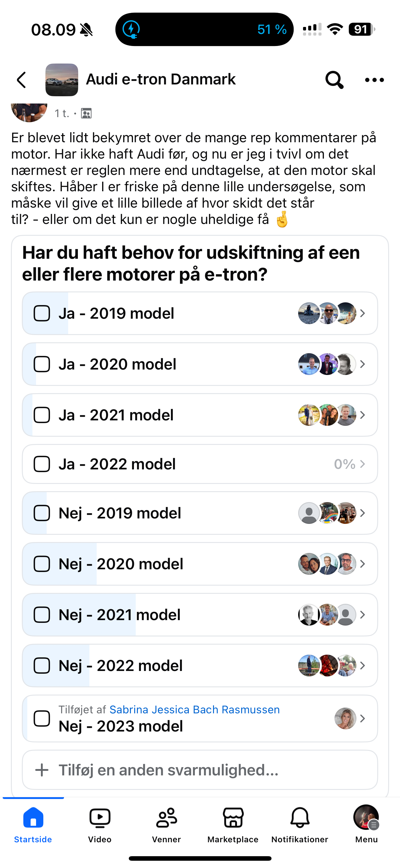Open the three-dot more options menu
Image resolution: width=400 pixels, height=868 pixels.
point(374,80)
